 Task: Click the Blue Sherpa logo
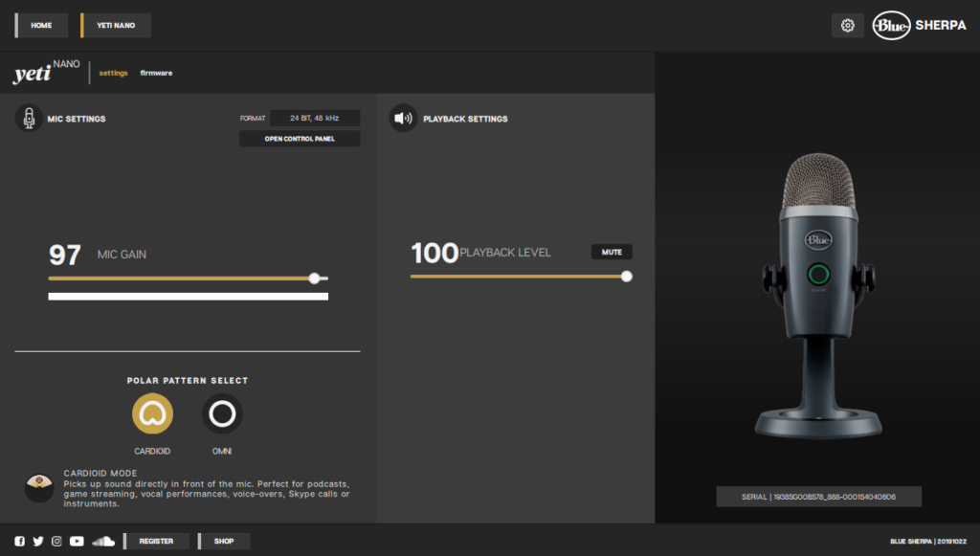pos(920,26)
